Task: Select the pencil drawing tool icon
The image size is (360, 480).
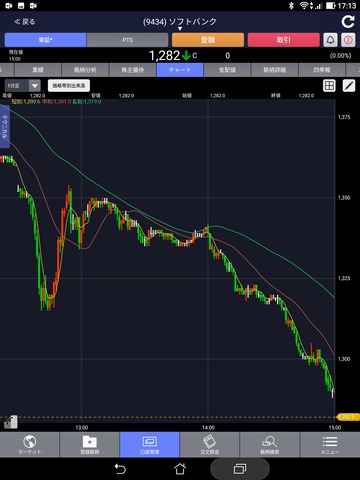Action: coord(349,86)
